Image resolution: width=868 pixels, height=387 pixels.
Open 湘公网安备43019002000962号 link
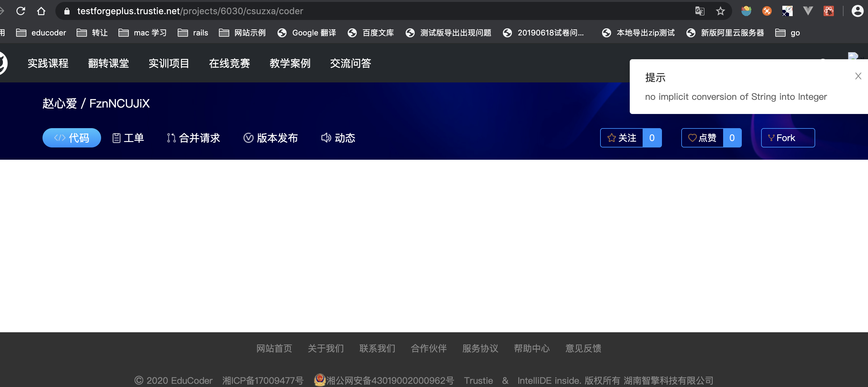[390, 381]
